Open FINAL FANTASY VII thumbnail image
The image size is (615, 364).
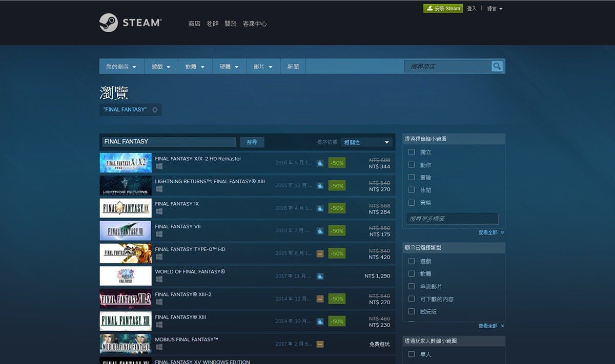coord(126,231)
